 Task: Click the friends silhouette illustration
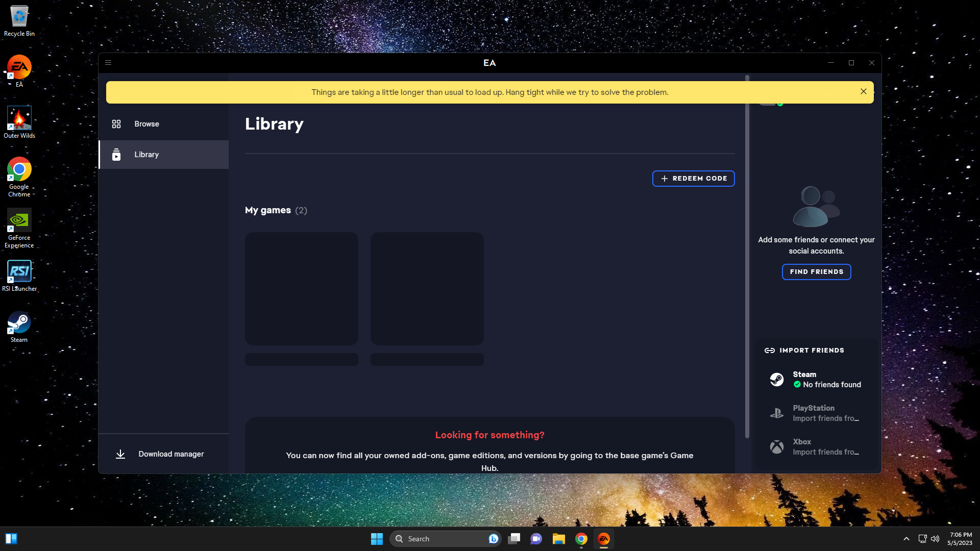point(816,207)
